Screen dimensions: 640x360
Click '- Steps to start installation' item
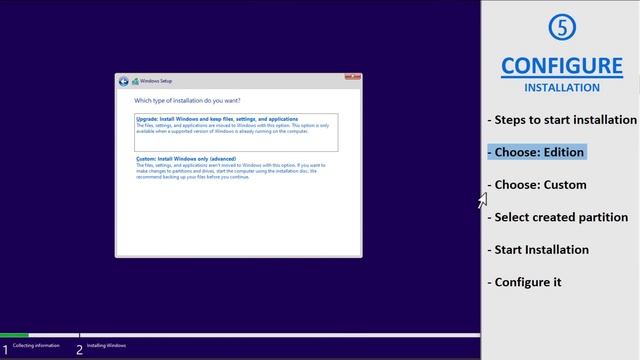click(x=562, y=120)
